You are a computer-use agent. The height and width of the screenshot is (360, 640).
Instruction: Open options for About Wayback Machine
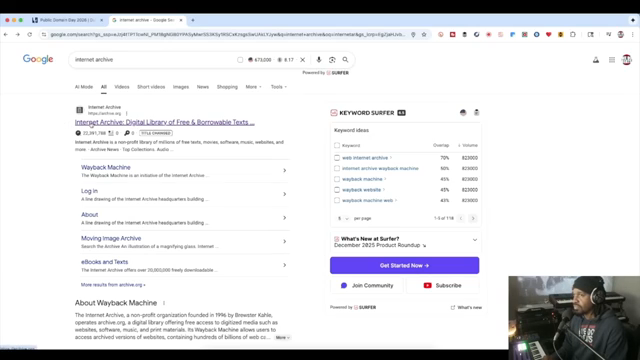[164, 303]
